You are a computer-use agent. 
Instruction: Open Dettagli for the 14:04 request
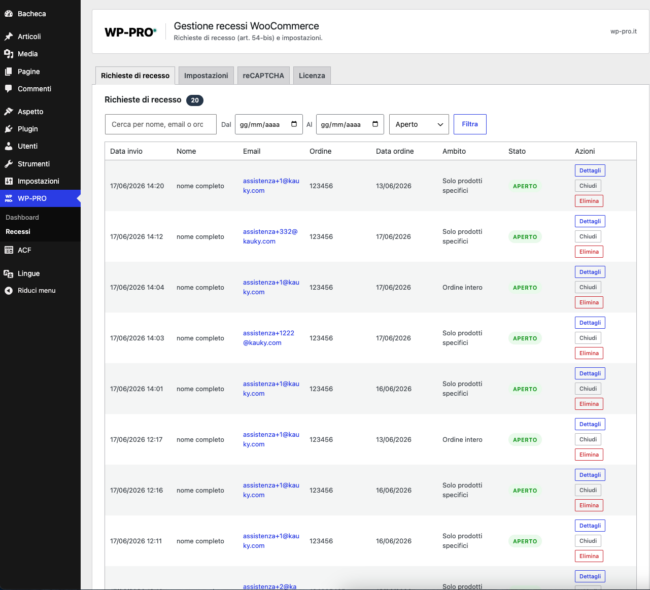click(590, 272)
